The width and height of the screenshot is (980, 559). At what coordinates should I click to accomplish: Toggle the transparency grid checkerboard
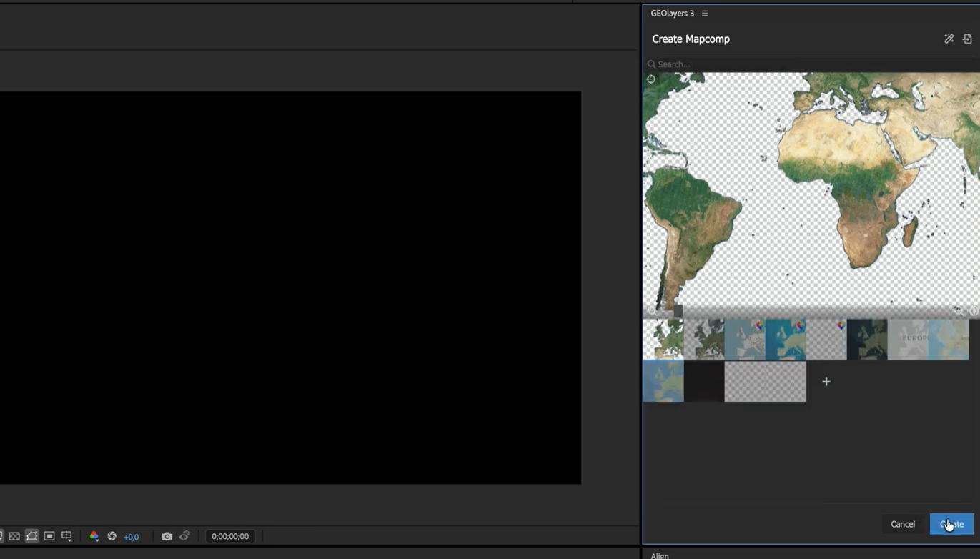16,536
